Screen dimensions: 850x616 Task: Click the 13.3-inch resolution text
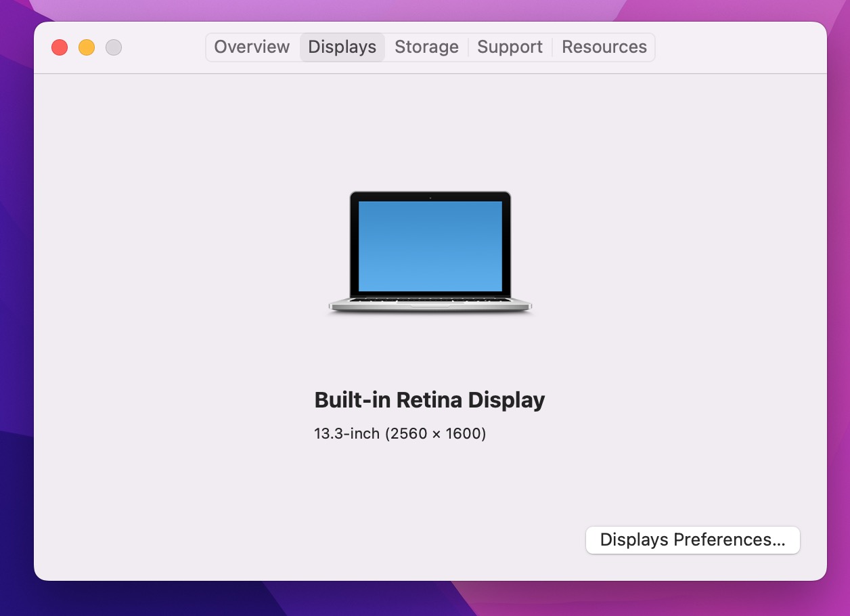[400, 433]
